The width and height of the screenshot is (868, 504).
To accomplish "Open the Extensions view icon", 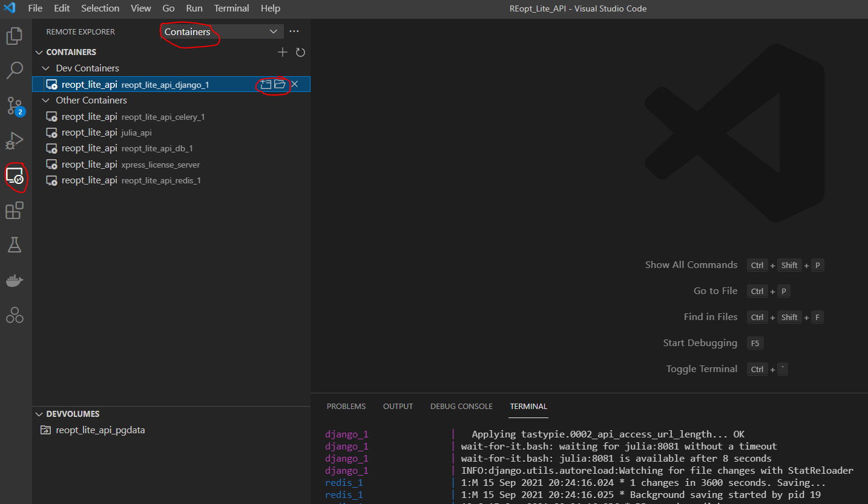I will coord(15,211).
